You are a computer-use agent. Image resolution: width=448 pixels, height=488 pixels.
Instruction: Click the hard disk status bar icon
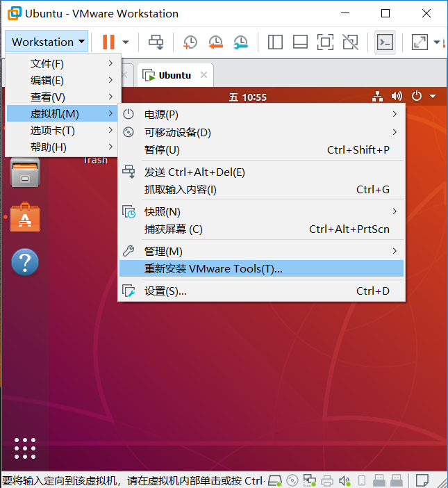click(x=274, y=480)
